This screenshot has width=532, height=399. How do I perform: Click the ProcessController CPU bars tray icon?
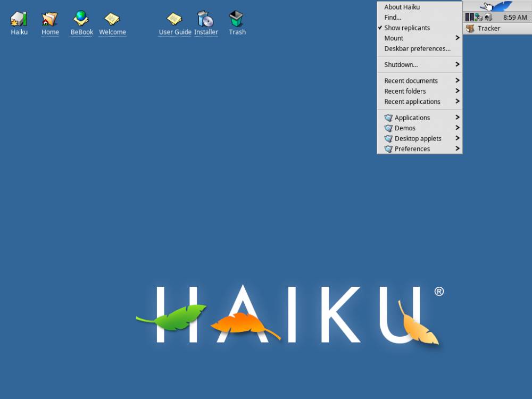click(469, 18)
